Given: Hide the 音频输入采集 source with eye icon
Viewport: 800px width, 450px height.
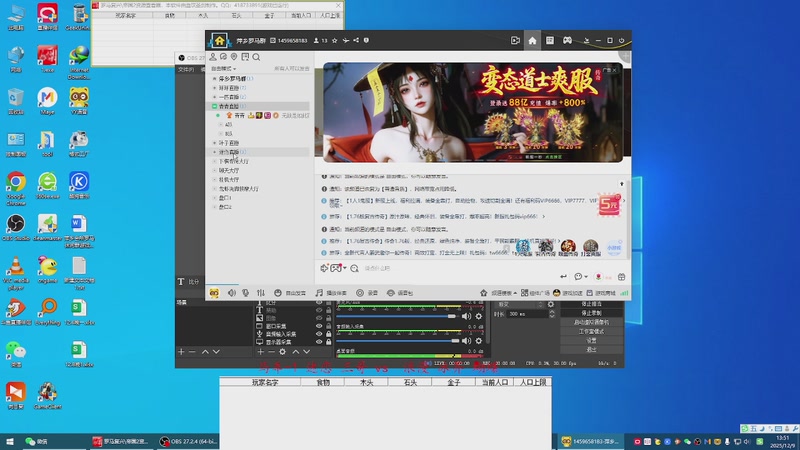Looking at the screenshot, I should 319,334.
